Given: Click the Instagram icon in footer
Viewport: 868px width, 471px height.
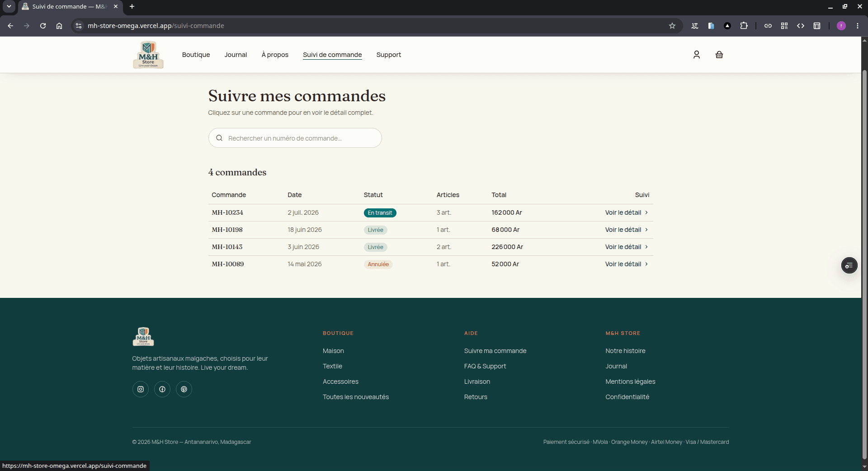Looking at the screenshot, I should [x=141, y=389].
